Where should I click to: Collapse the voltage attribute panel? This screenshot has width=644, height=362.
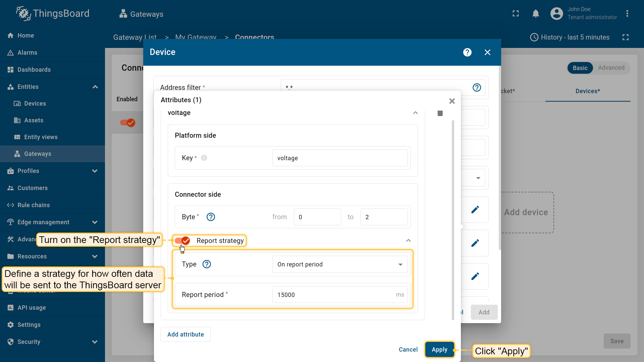(415, 113)
